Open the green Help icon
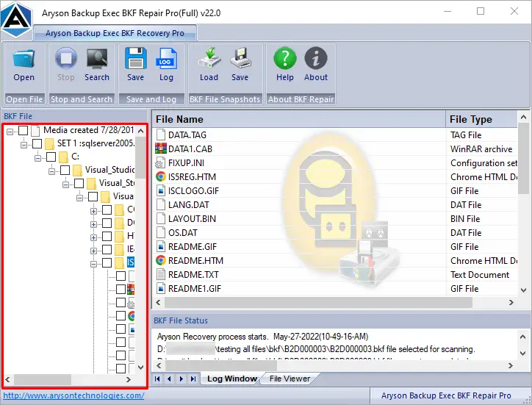 coord(285,58)
